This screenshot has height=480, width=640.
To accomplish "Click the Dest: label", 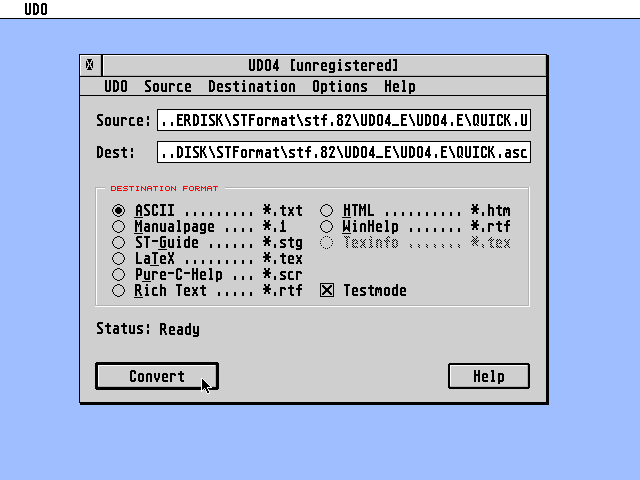I will point(116,152).
